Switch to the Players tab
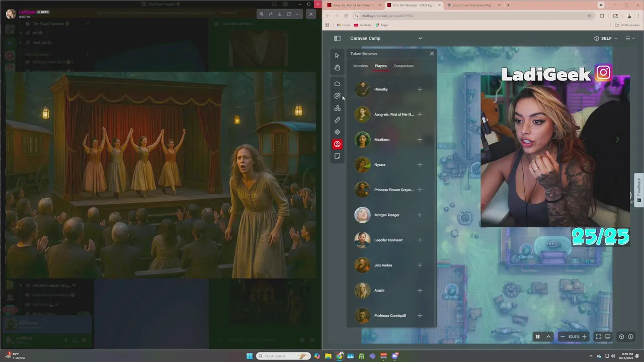 pos(381,66)
